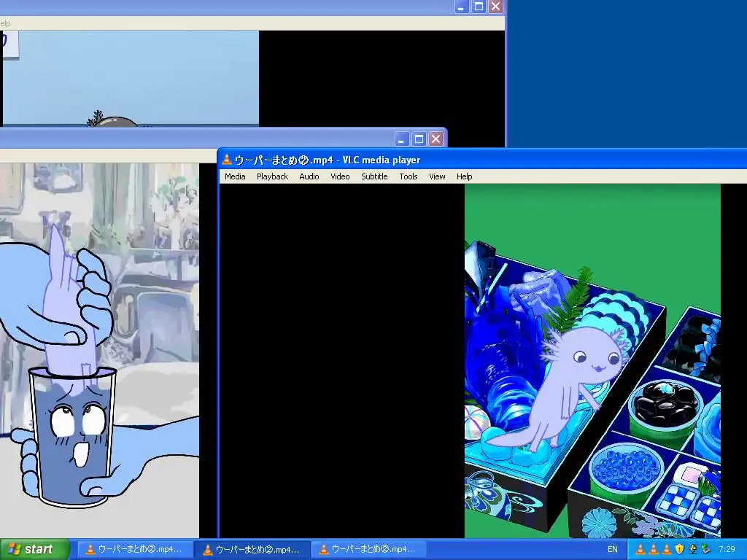Click the VLC cone icon in the title bar

[227, 160]
